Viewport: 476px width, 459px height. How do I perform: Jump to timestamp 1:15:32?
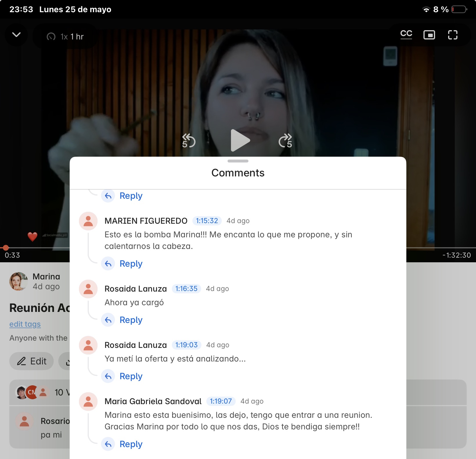click(x=207, y=221)
